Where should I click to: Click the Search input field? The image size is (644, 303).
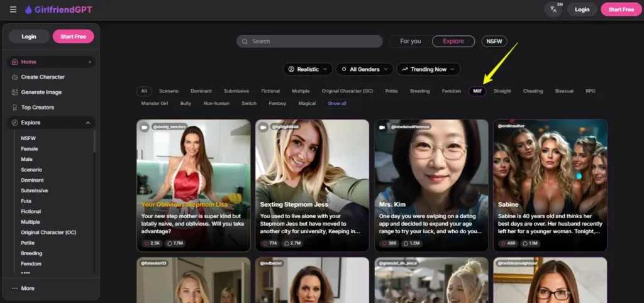(x=309, y=41)
